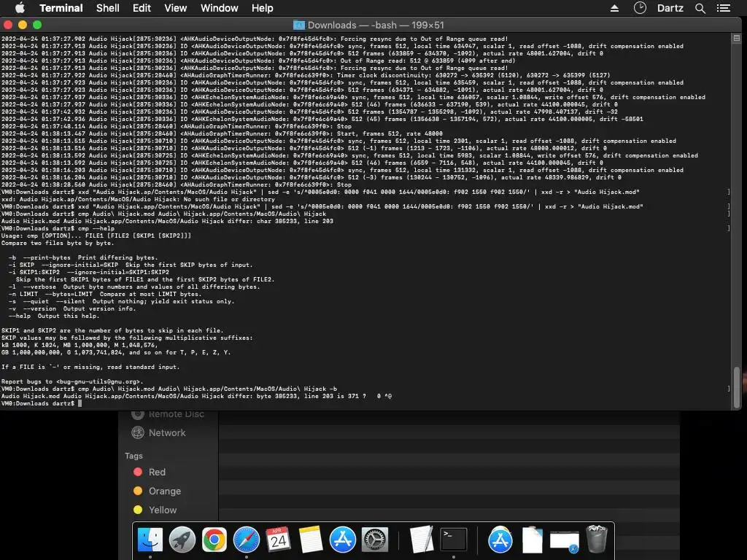747x560 pixels.
Task: Click the Terminal icon in the Dock
Action: pyautogui.click(x=454, y=540)
